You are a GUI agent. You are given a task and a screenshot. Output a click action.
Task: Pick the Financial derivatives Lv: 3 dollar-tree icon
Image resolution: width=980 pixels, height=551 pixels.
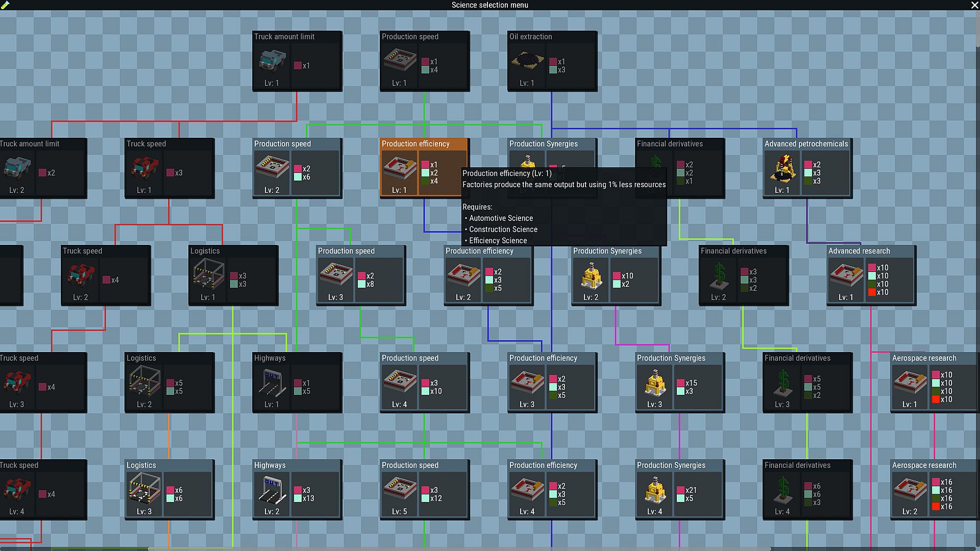pos(782,383)
